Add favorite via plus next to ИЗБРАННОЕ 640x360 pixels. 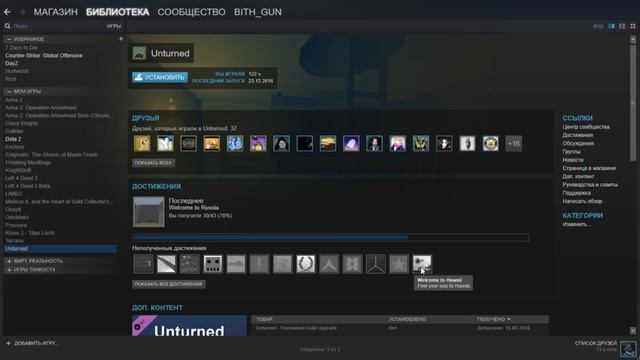(121, 39)
